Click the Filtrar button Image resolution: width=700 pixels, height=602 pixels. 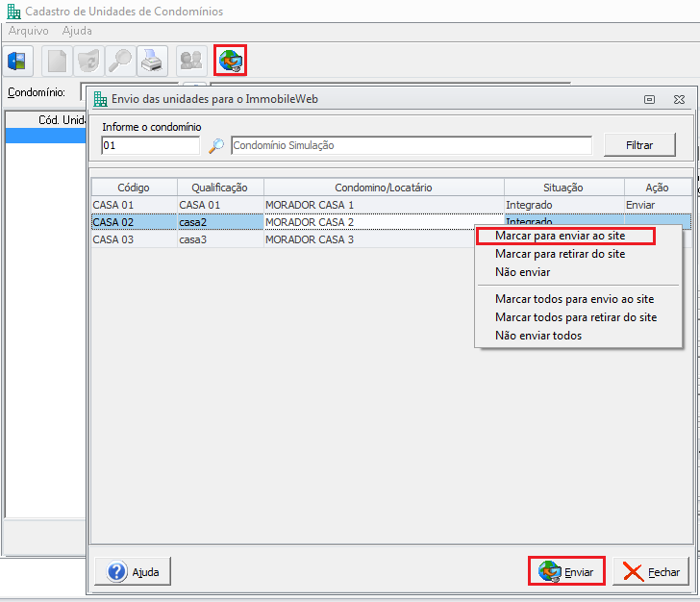639,145
